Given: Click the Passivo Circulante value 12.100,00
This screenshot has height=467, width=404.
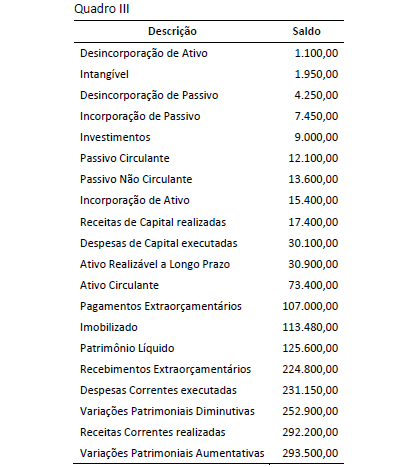Looking at the screenshot, I should pyautogui.click(x=313, y=158).
